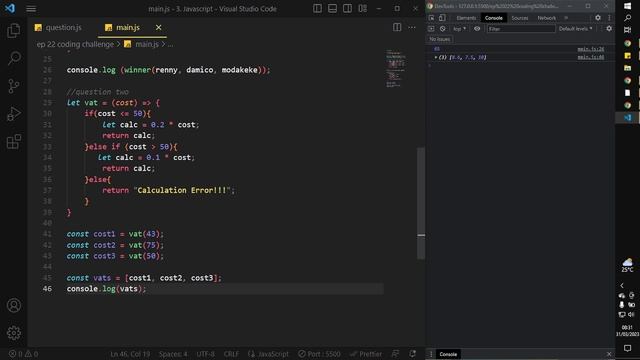Click 'ep 22 coding challenge' breadcrumb

75,44
